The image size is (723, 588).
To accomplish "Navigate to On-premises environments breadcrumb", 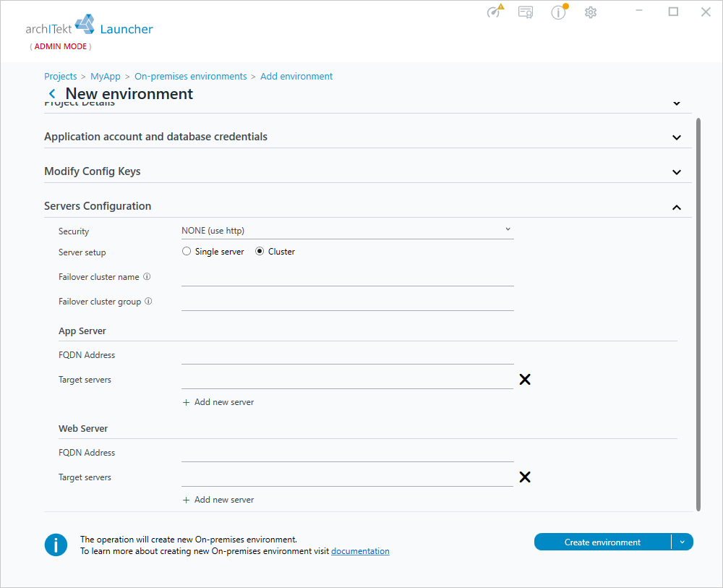I will click(x=190, y=76).
